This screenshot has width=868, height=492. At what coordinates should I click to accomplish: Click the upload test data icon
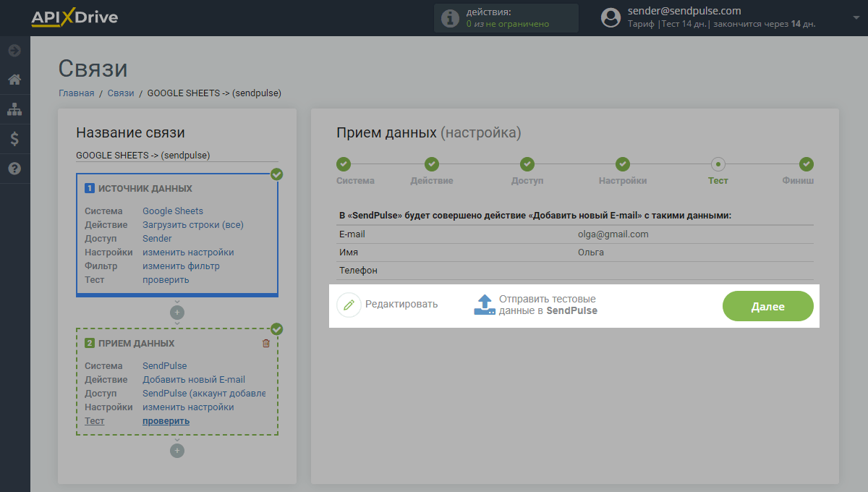(485, 305)
